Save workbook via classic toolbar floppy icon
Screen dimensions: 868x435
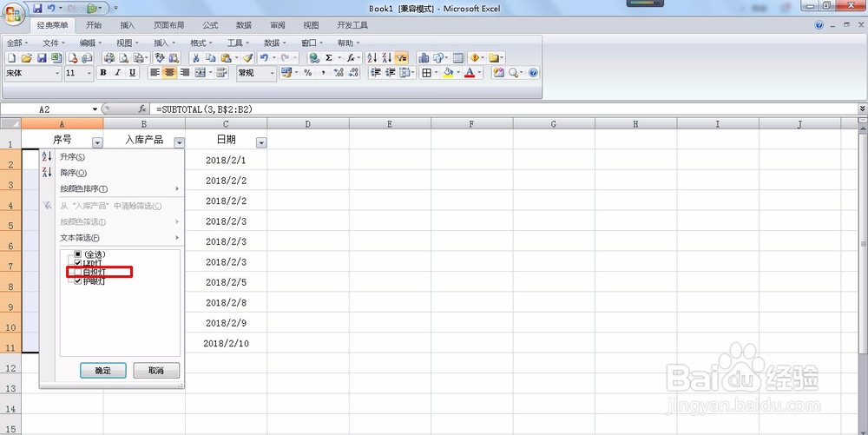pos(41,57)
